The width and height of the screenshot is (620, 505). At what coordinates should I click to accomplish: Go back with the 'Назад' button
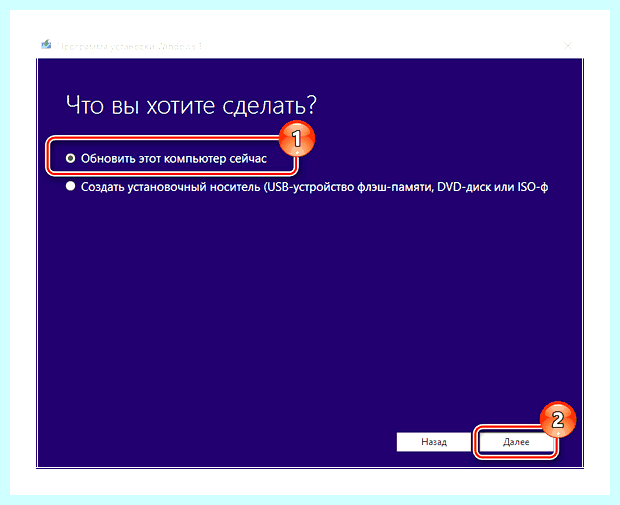pyautogui.click(x=434, y=442)
